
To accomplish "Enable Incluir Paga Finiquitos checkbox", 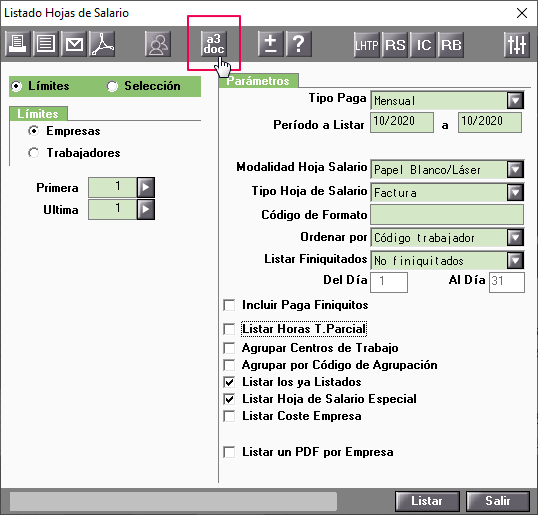I will (229, 305).
